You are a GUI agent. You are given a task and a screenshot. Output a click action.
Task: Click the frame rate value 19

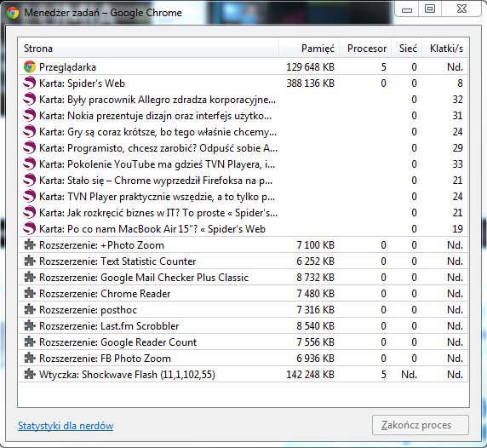(x=457, y=228)
